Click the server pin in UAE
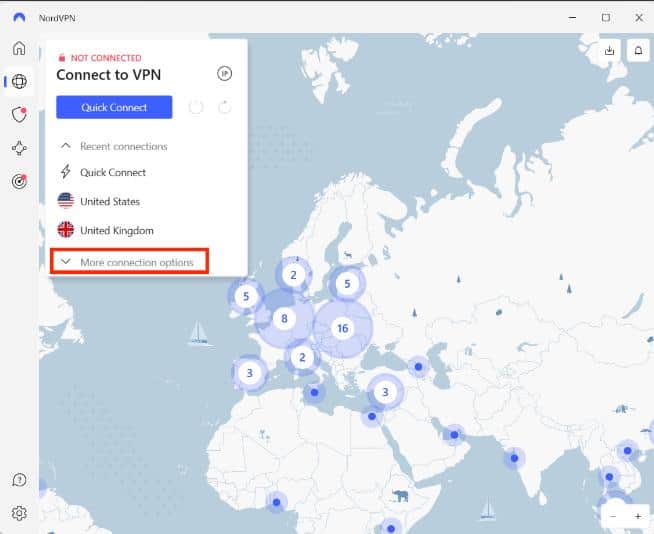The image size is (654, 534). (454, 435)
